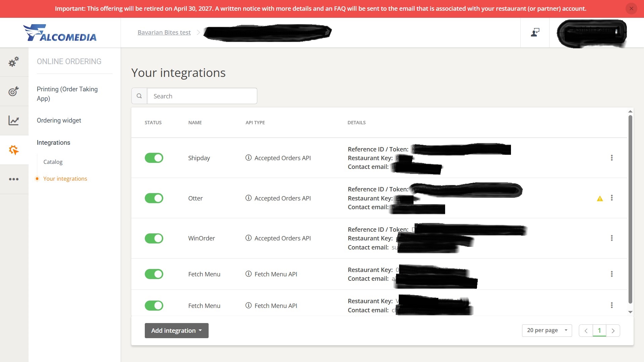Open the Shipday row options menu
The image size is (644, 362).
(x=611, y=158)
